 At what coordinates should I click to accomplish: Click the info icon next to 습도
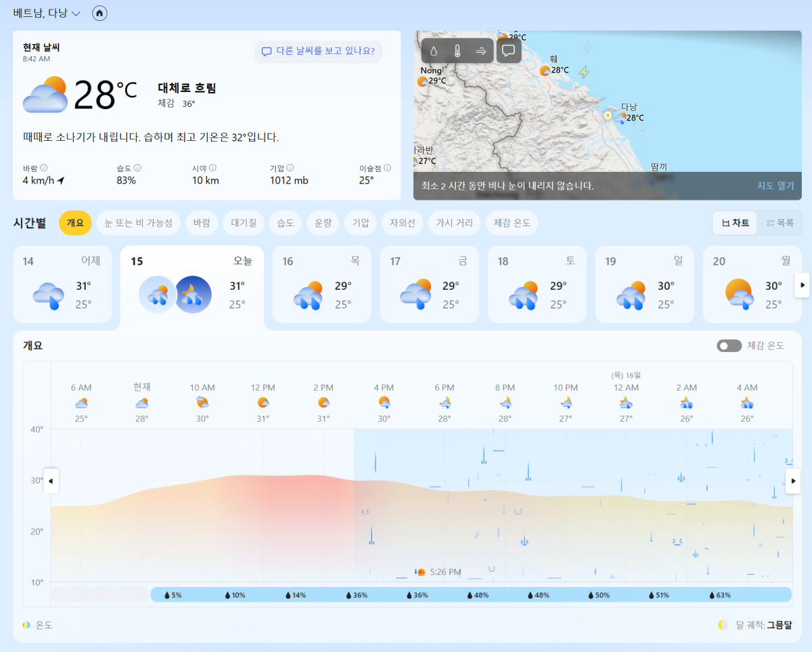(137, 168)
